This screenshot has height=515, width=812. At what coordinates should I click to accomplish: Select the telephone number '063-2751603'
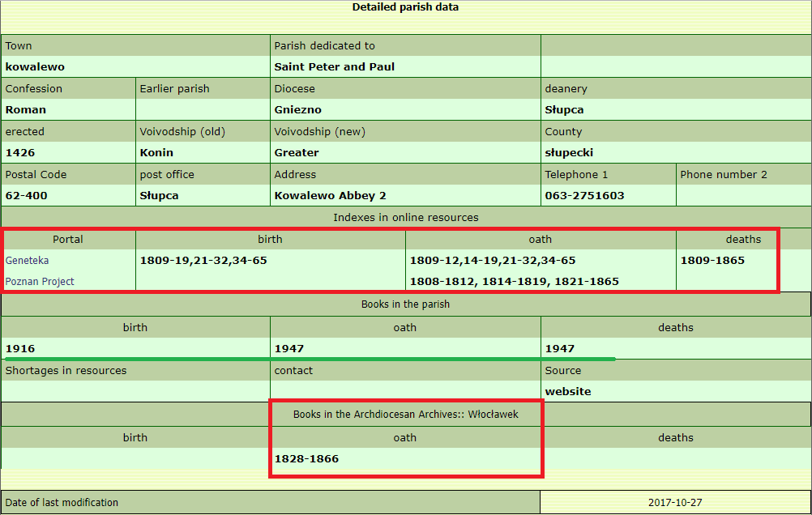584,196
